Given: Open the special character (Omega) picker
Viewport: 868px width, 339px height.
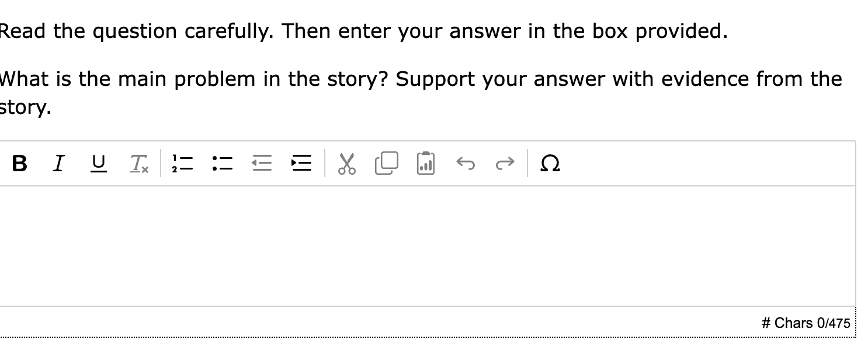Looking at the screenshot, I should coord(551,164).
